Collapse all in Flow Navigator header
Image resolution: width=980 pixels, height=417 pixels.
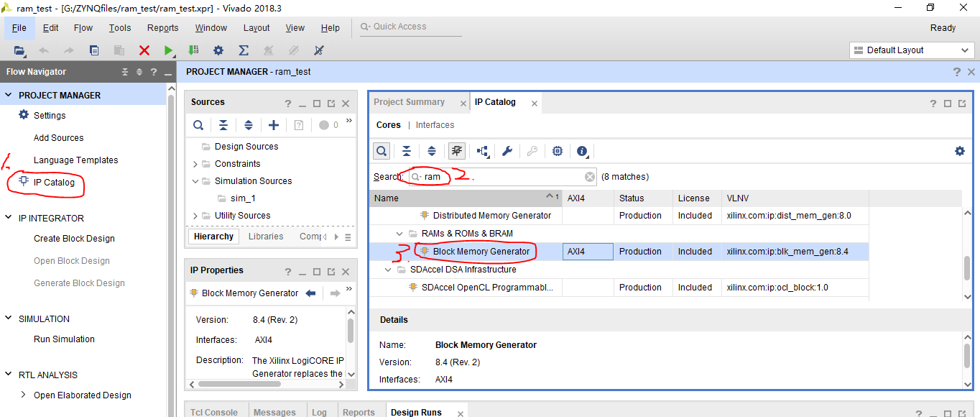click(126, 72)
